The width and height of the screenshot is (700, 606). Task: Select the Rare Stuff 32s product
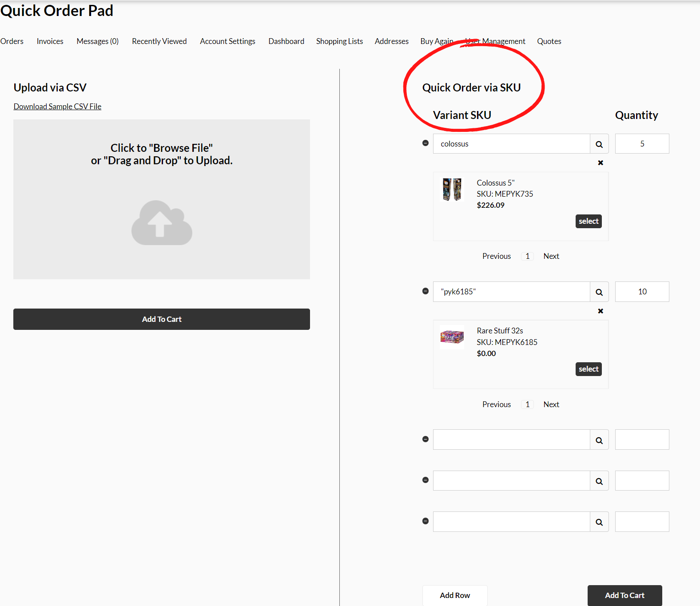589,369
